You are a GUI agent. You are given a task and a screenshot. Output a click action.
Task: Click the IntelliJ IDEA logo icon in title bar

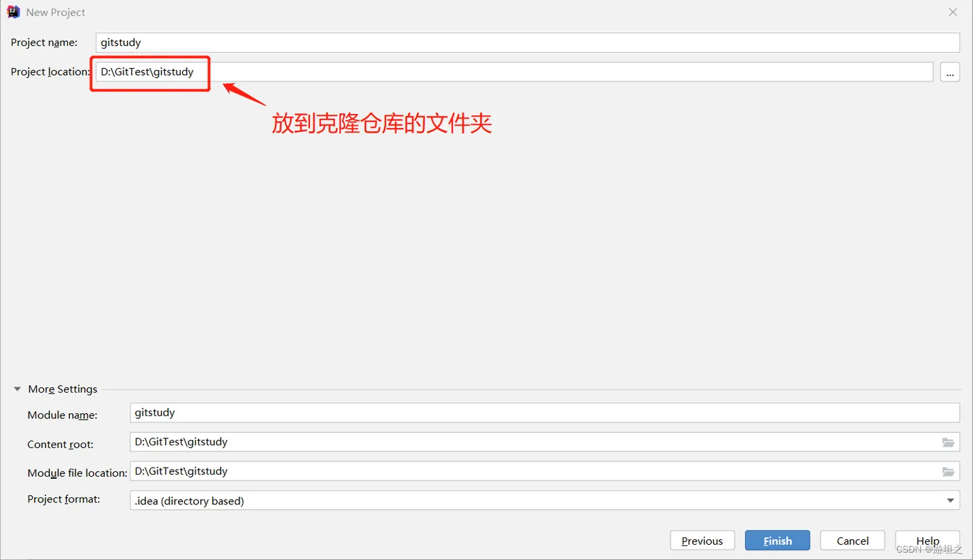tap(13, 12)
